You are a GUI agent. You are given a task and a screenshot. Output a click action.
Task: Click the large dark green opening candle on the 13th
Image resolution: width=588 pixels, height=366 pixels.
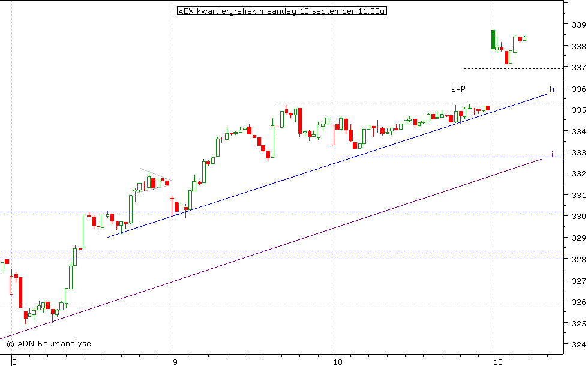click(493, 40)
